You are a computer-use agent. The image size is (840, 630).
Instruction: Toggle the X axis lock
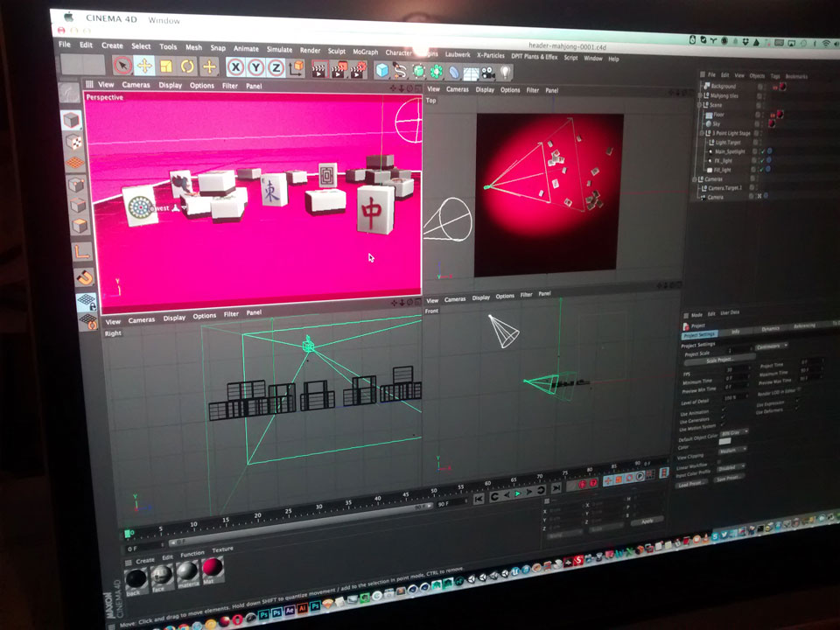pos(235,67)
